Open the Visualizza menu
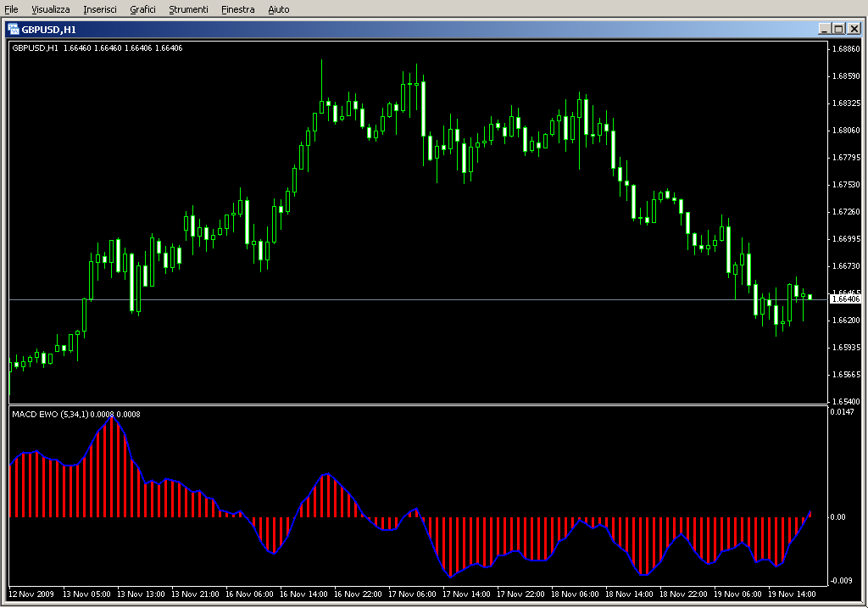The width and height of the screenshot is (868, 608). tap(51, 9)
